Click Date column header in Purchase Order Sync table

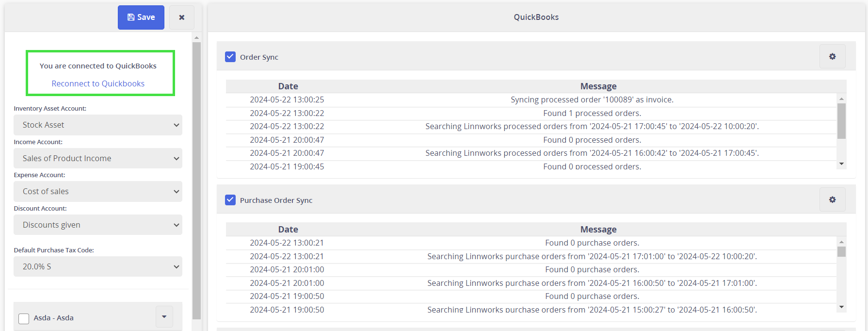(x=288, y=230)
